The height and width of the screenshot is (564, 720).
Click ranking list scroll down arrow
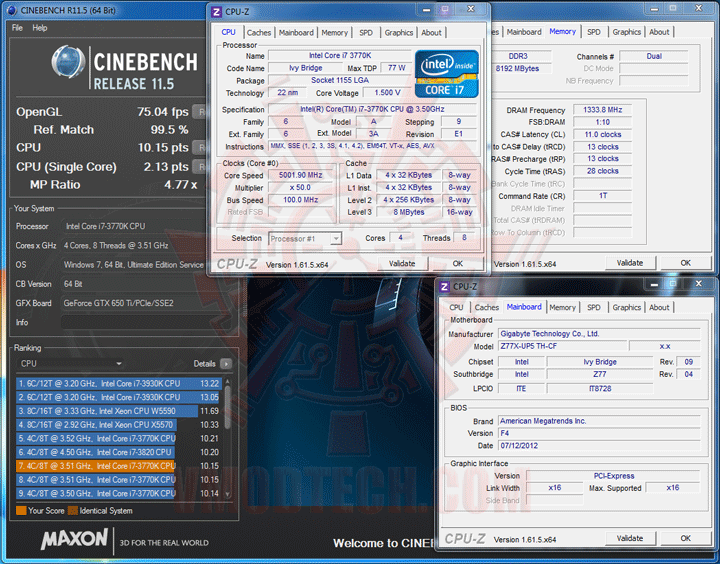click(227, 494)
